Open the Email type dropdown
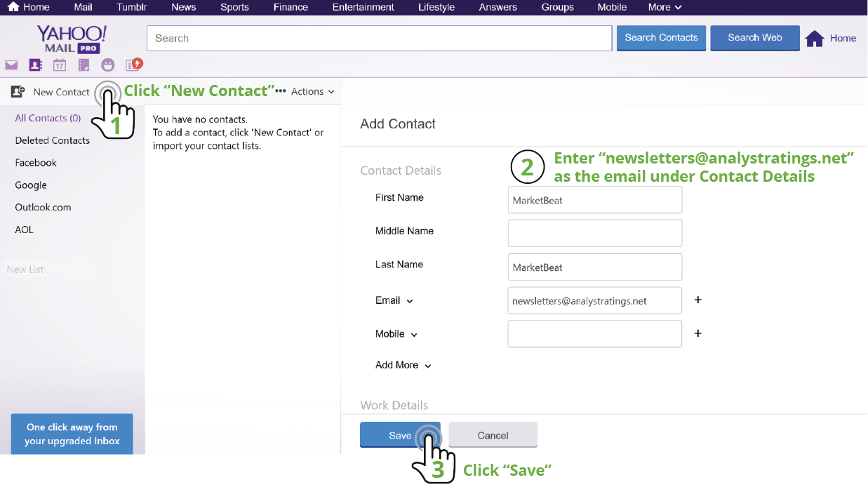Viewport: 868px width, 487px height. [394, 300]
